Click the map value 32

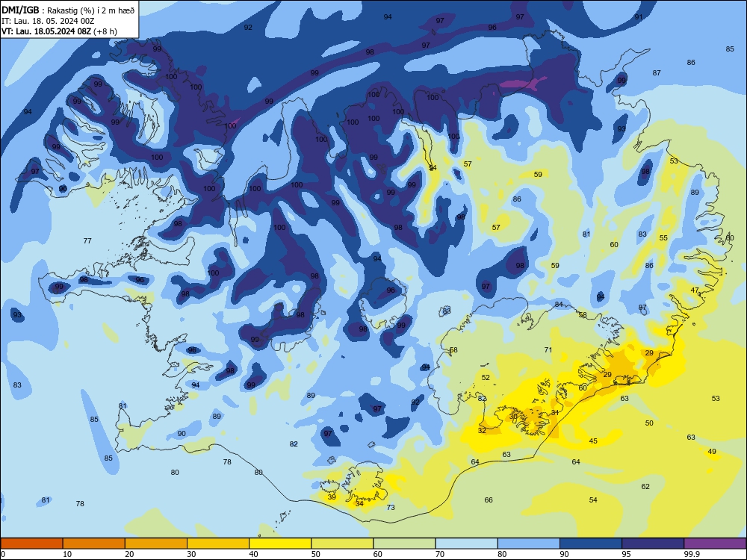[482, 431]
